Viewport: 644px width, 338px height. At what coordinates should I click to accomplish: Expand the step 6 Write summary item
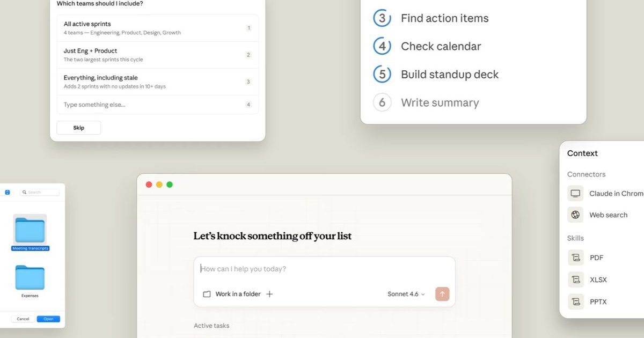coord(440,102)
